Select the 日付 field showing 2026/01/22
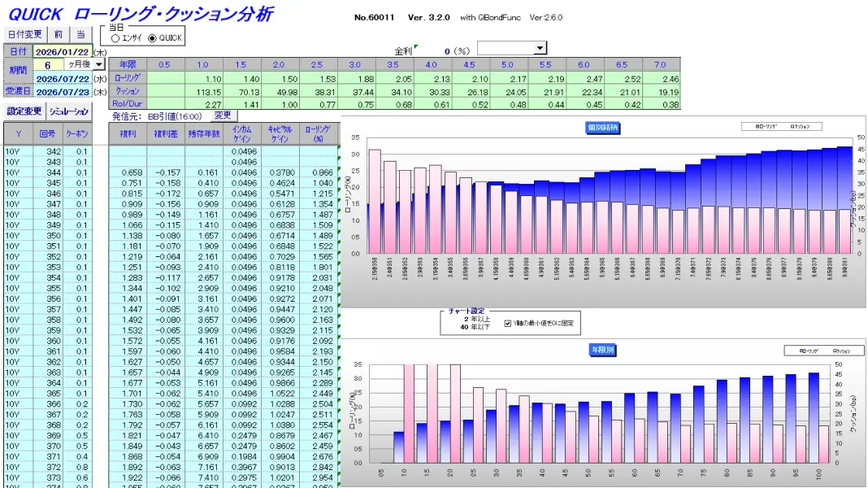This screenshot has height=488, width=868. click(62, 51)
